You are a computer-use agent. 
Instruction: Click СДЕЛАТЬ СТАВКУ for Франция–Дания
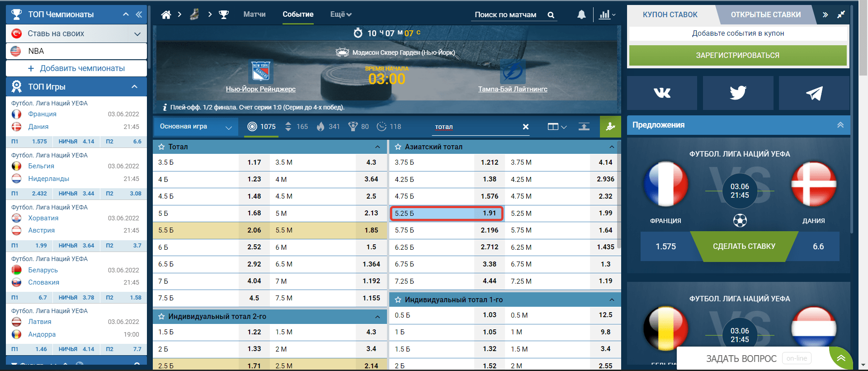pos(744,247)
